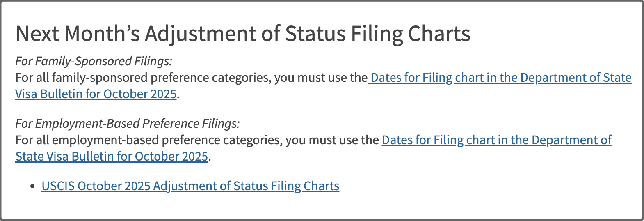
Task: Click text "For all family-sponsored preference categories"
Action: coord(143,78)
